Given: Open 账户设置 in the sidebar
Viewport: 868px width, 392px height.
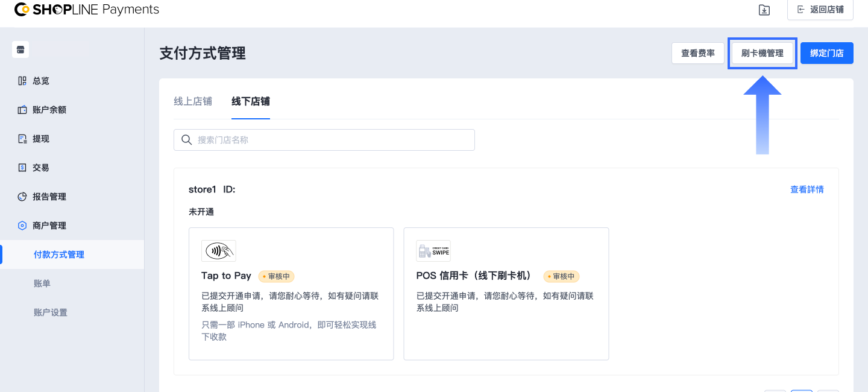Looking at the screenshot, I should click(51, 312).
